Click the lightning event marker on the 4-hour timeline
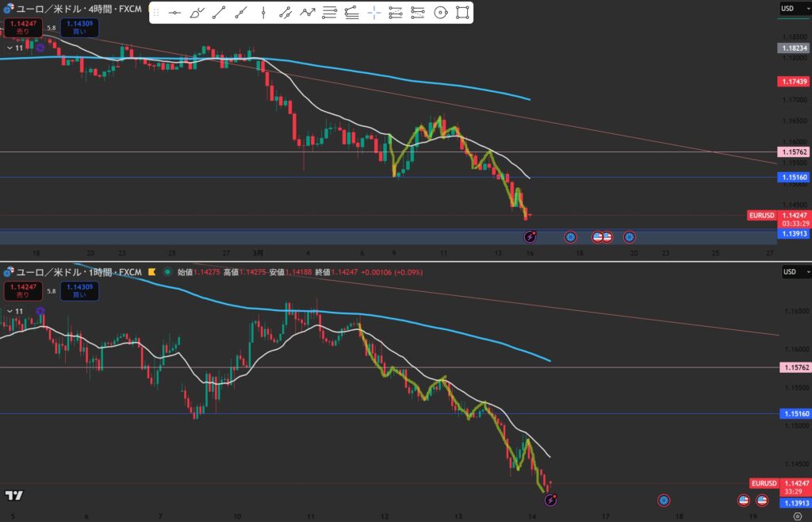The height and width of the screenshot is (522, 812). 531,236
